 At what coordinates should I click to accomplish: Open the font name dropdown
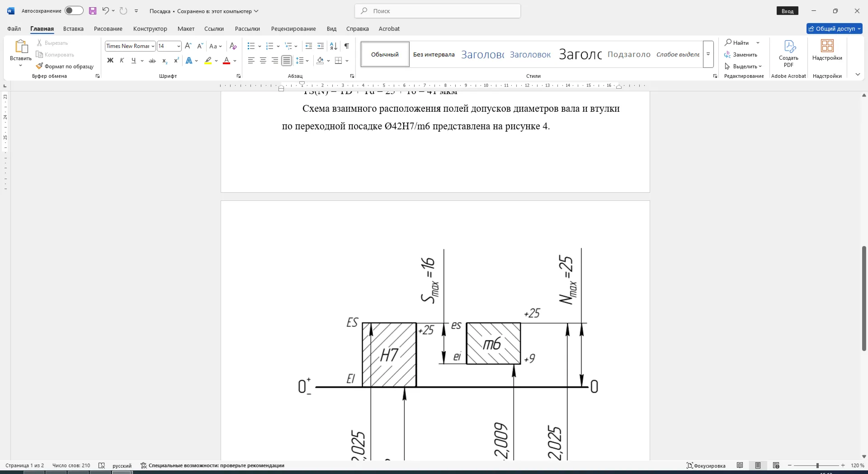[153, 46]
